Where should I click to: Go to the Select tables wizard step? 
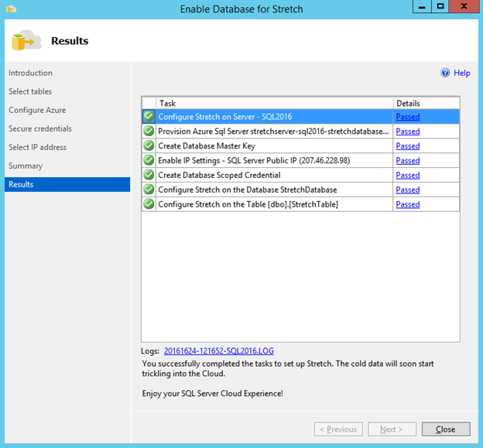click(30, 91)
